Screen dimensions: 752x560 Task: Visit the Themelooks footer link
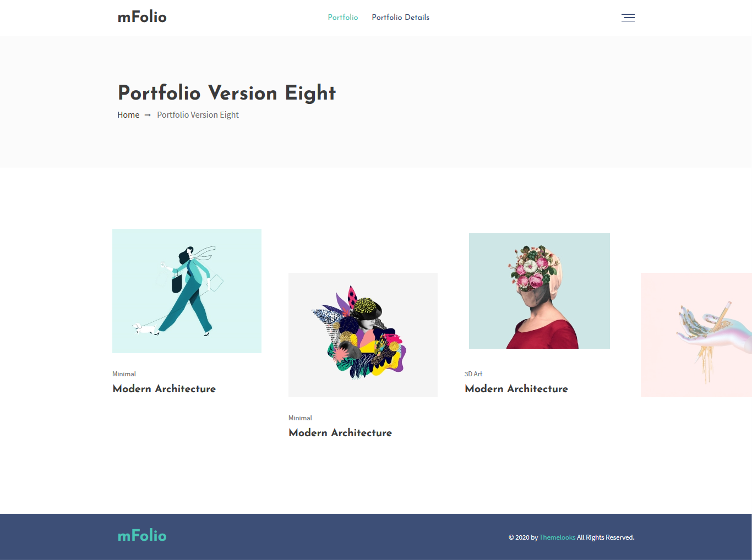tap(557, 537)
